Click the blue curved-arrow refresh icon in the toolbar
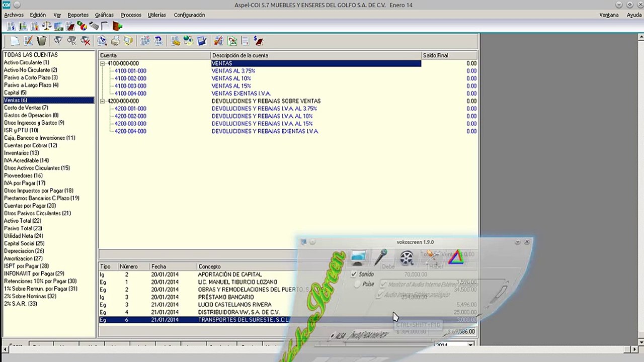Image resolution: width=644 pixels, height=362 pixels. tap(158, 41)
